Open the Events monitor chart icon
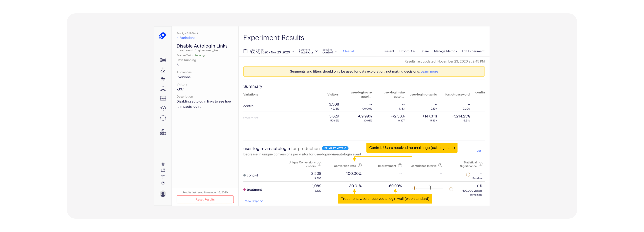The image size is (644, 232). tap(163, 98)
